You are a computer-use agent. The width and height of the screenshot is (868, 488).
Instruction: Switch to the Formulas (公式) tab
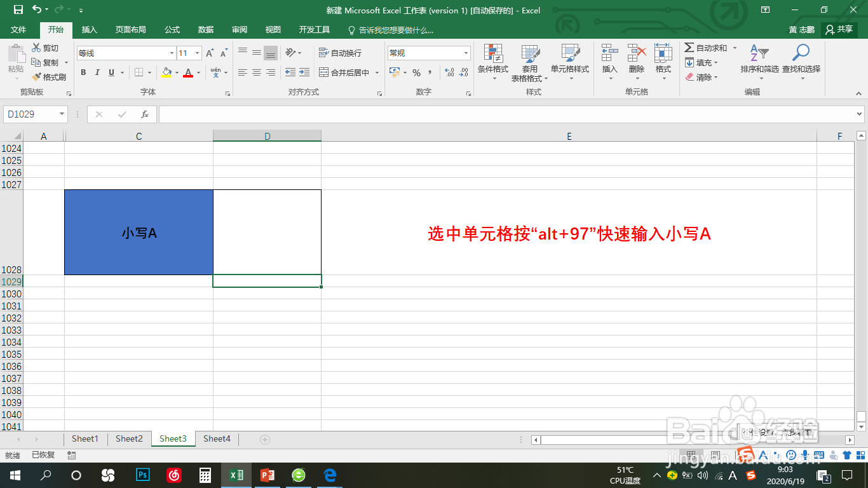172,30
